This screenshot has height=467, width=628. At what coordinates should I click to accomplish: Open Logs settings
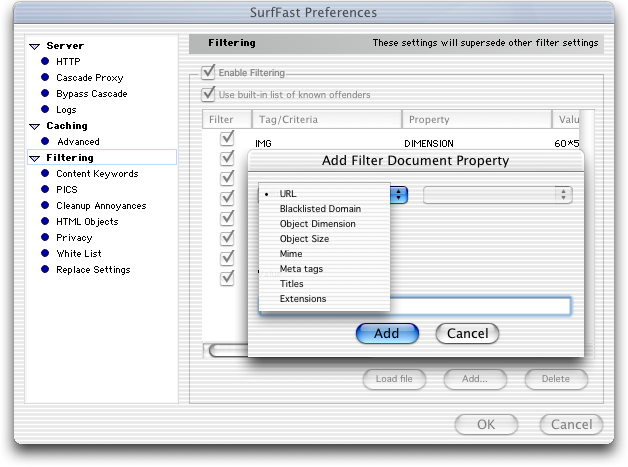66,110
